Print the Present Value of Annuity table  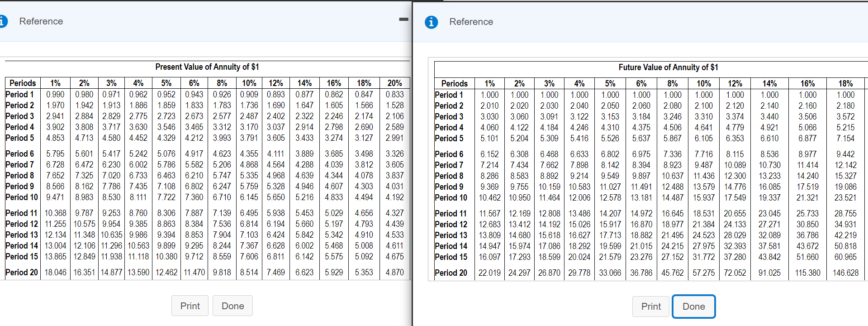[190, 306]
